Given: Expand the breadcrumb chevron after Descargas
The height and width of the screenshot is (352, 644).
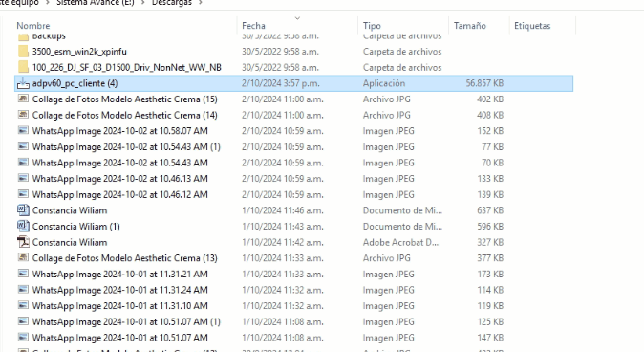Looking at the screenshot, I should [201, 3].
